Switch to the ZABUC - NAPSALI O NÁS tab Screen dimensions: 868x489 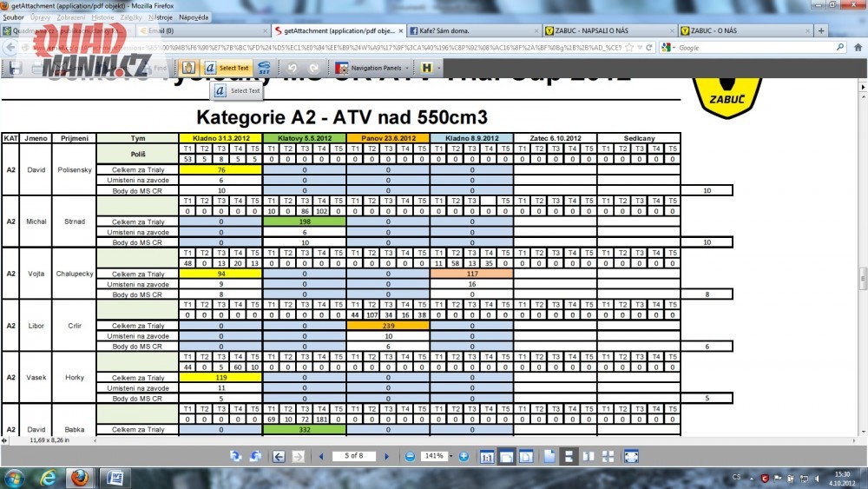609,31
